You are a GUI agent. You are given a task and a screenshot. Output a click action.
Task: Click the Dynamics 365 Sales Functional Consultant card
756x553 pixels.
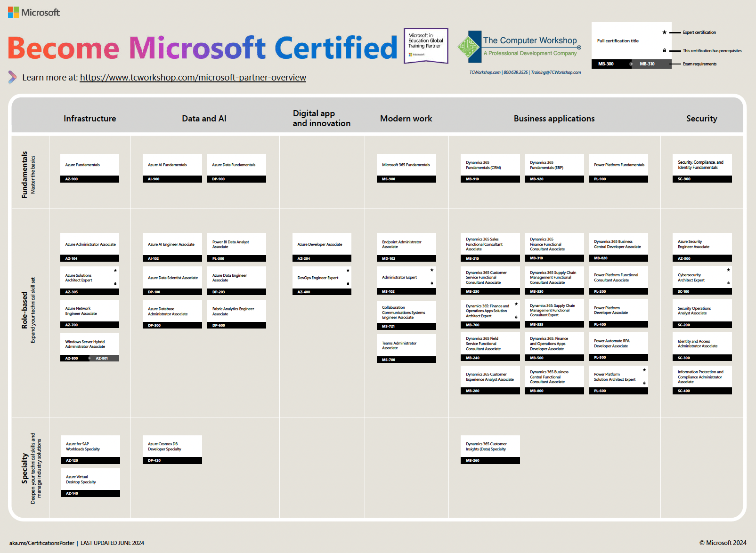[x=490, y=248]
